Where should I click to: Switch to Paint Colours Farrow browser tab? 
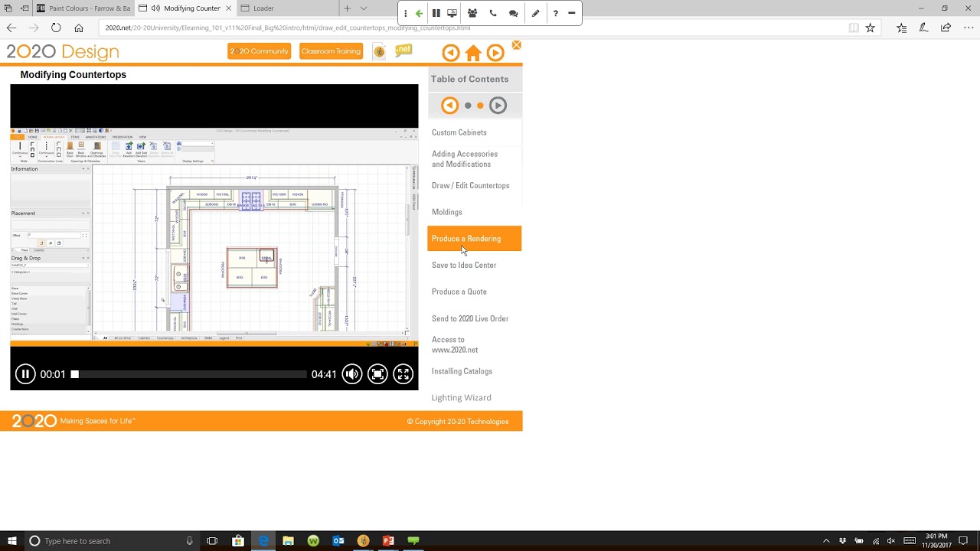click(x=84, y=8)
